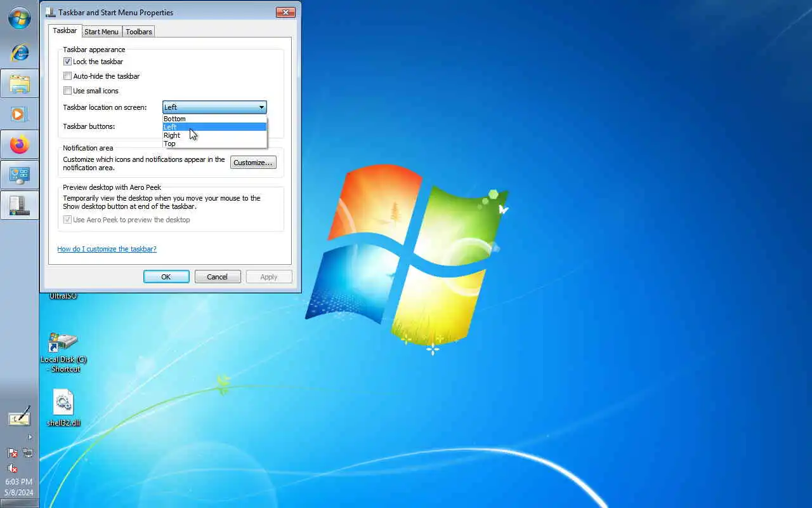Screen dimensions: 812x508
Task: Toggle Lock the taskbar checkbox
Action: click(x=67, y=62)
